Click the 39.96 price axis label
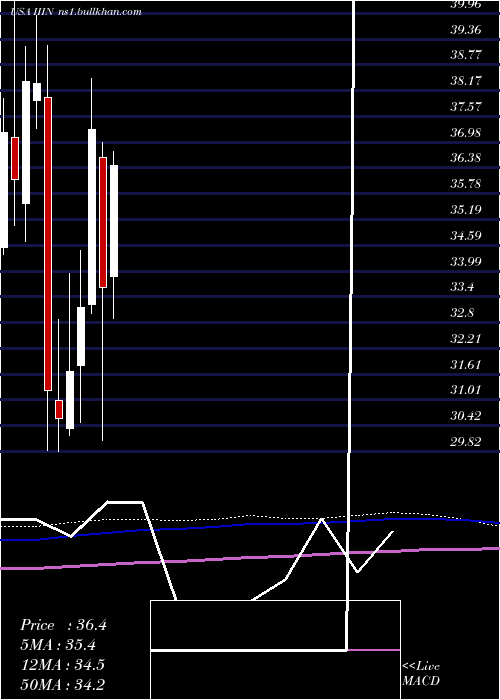Viewport: 500px width, 700px height. pyautogui.click(x=465, y=4)
